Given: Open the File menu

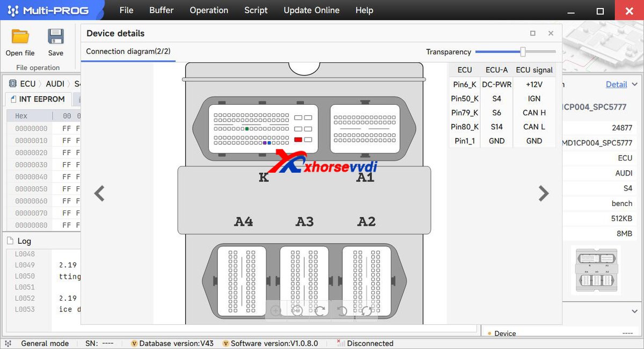Looking at the screenshot, I should tap(127, 10).
